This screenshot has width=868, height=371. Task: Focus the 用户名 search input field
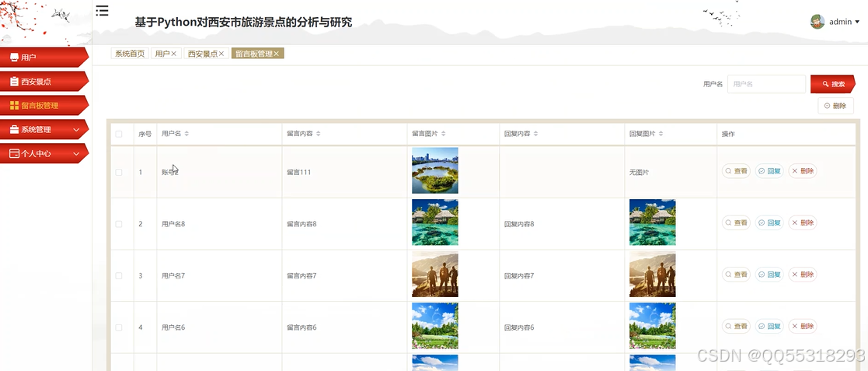766,84
